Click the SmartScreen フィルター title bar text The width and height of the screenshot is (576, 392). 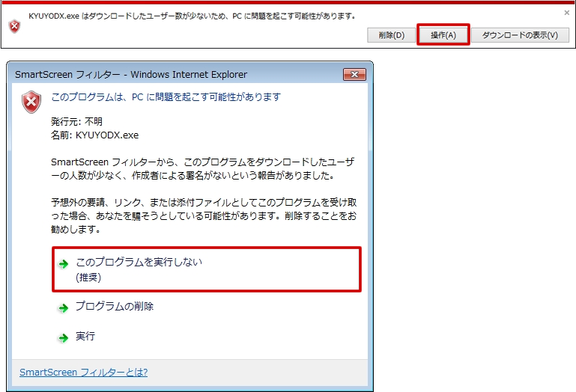(x=131, y=75)
